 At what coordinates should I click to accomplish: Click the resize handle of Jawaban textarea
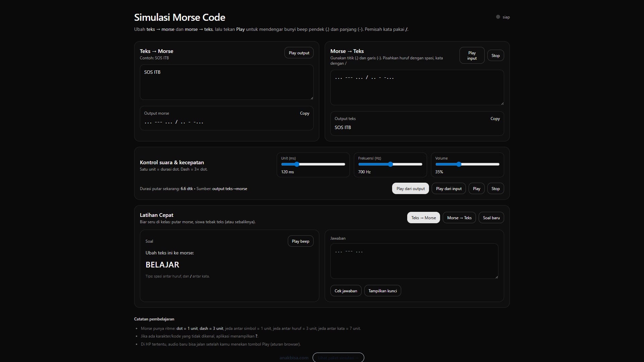[x=496, y=277]
